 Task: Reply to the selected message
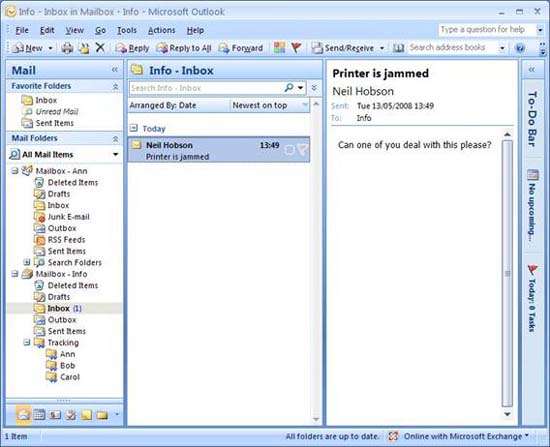click(132, 48)
